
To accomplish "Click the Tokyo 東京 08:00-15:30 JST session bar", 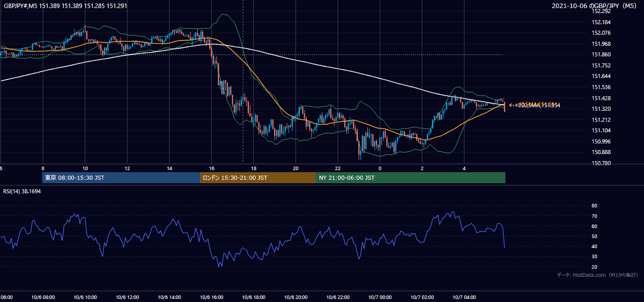I will coord(121,178).
